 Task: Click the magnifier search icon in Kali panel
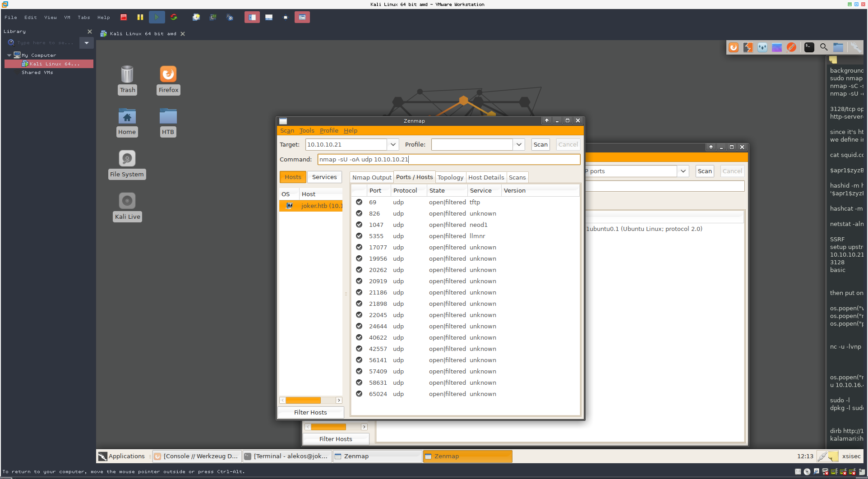pyautogui.click(x=824, y=47)
